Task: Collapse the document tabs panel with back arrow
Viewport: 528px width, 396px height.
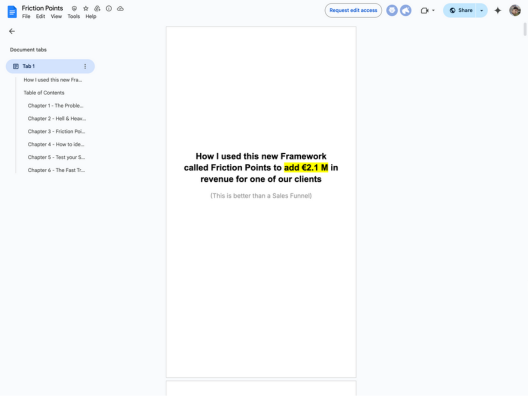Action: (x=12, y=31)
